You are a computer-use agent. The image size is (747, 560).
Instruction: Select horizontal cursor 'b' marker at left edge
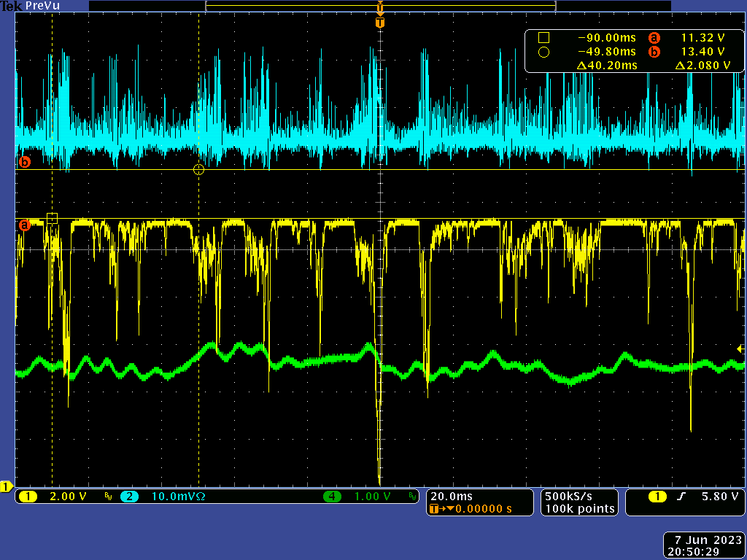tap(24, 162)
